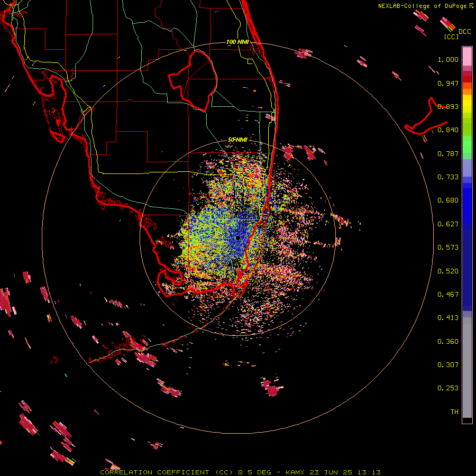Viewport: 476px width, 476px height.
Task: Click the black radar site dot at center
Action: point(238,237)
